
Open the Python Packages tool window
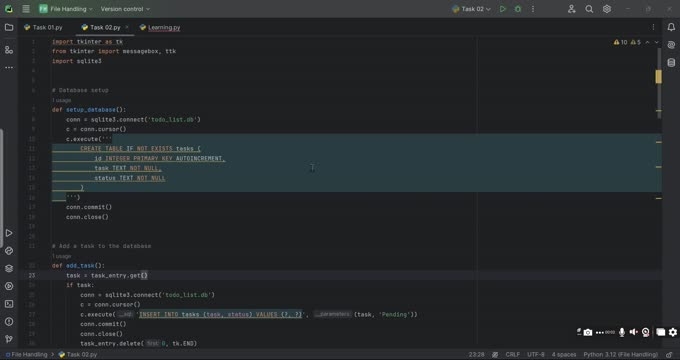click(9, 268)
